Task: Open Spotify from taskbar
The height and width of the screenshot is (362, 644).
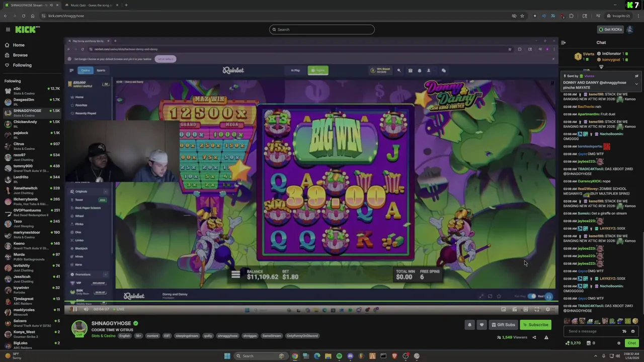Action: pyautogui.click(x=339, y=356)
